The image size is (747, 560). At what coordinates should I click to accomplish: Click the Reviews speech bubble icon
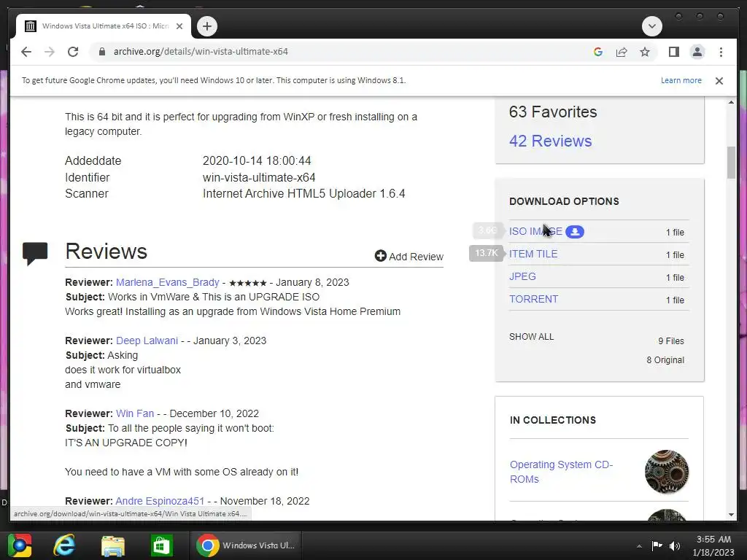click(x=35, y=253)
